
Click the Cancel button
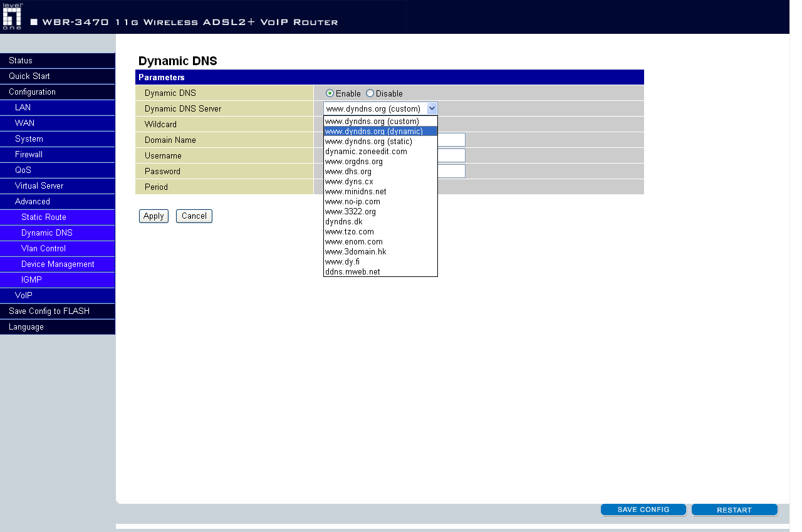coord(194,216)
